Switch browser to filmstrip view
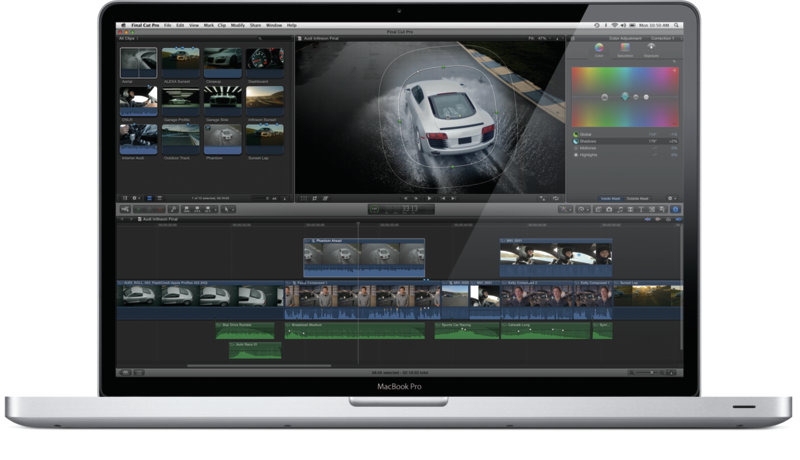 pos(149,198)
